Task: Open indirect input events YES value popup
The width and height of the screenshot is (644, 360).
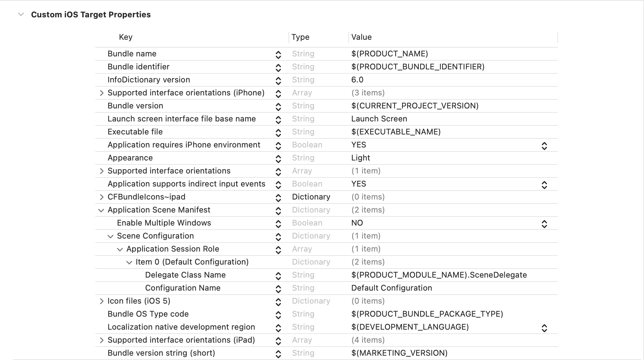Action: pyautogui.click(x=544, y=185)
